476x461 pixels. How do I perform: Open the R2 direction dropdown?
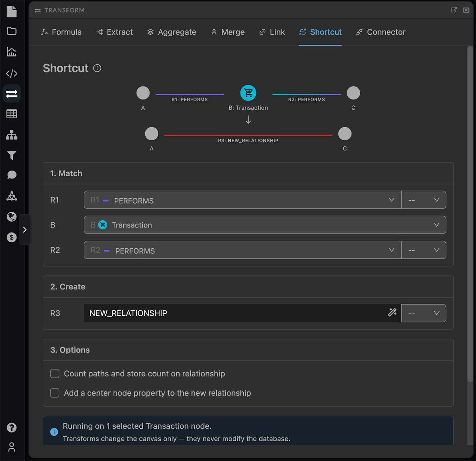424,250
